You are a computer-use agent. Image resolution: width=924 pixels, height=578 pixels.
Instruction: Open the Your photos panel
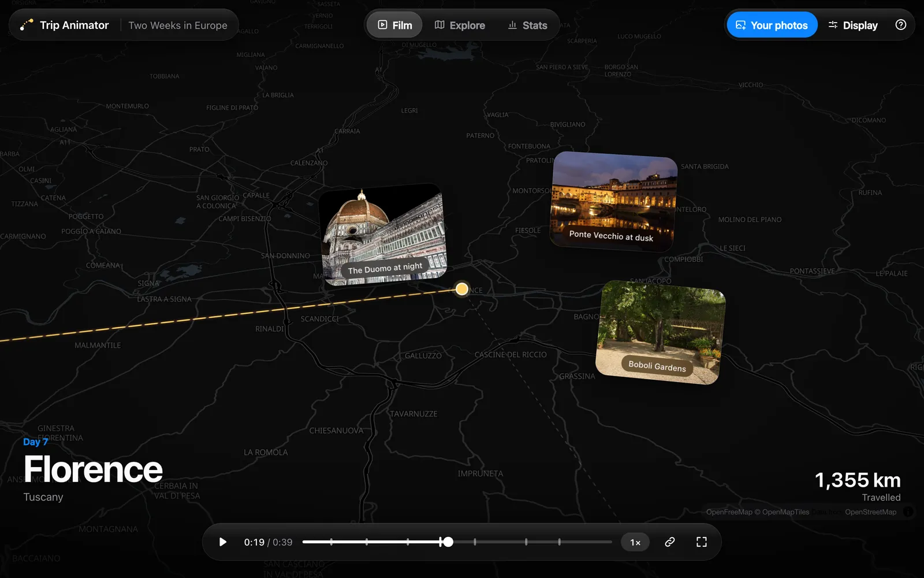click(x=772, y=25)
